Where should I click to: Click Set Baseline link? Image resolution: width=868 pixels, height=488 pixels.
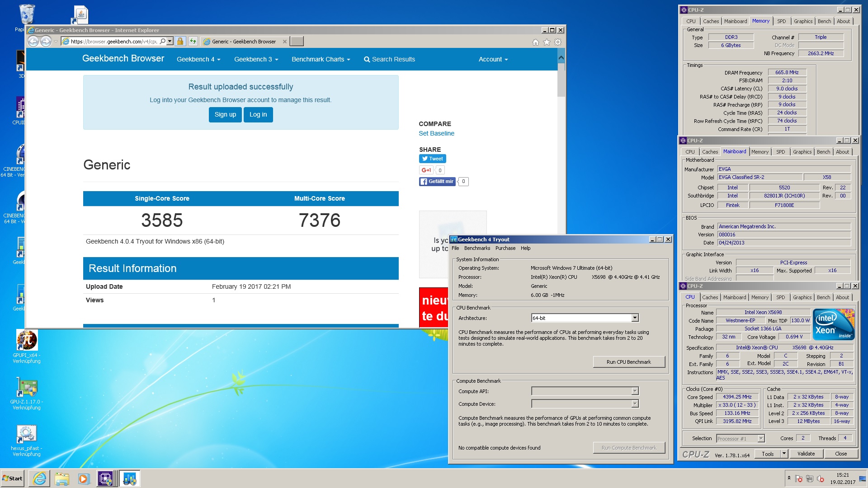click(436, 134)
